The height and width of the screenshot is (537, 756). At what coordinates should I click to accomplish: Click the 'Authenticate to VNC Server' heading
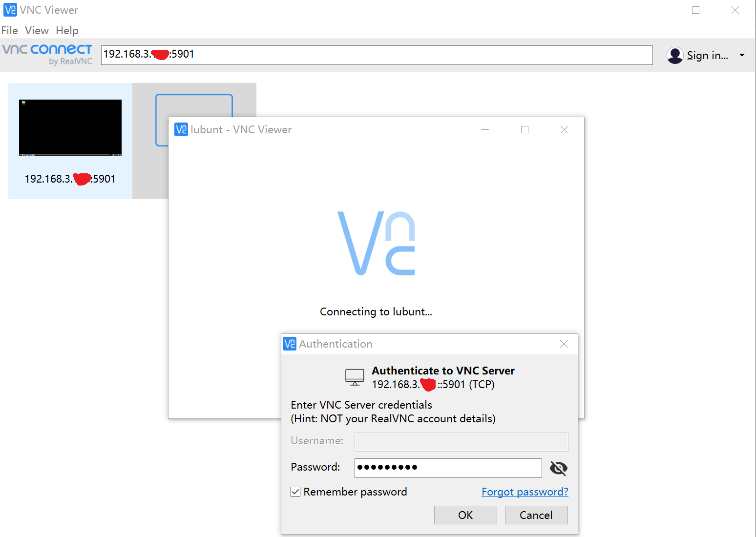click(x=443, y=371)
